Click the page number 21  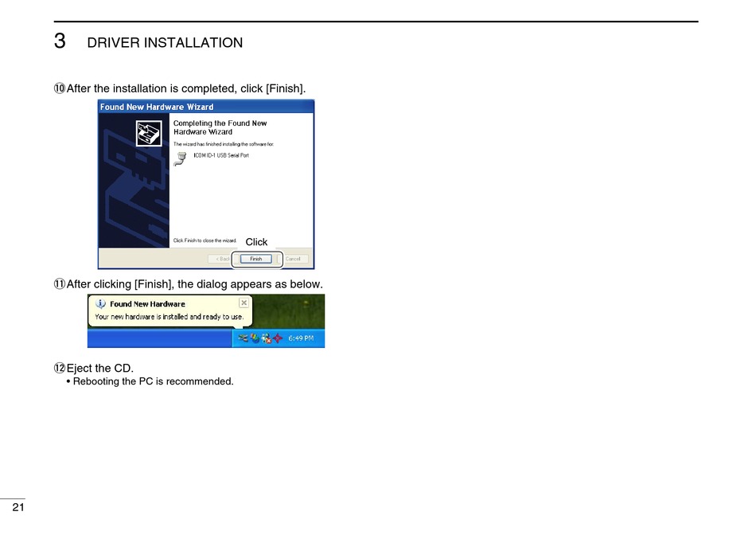pyautogui.click(x=18, y=508)
